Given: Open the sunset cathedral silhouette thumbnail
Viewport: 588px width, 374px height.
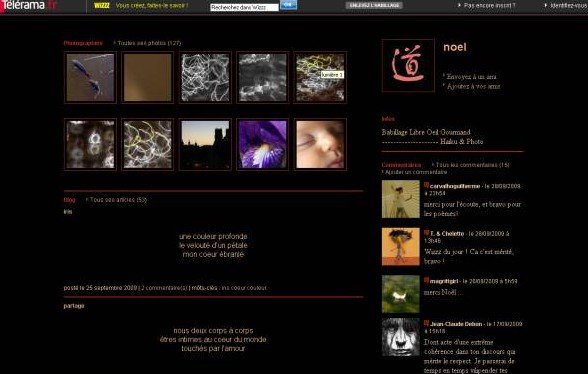Looking at the screenshot, I should (205, 144).
